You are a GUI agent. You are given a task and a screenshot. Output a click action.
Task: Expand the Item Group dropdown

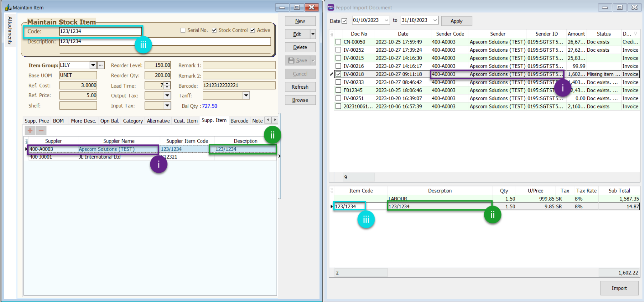[x=93, y=65]
